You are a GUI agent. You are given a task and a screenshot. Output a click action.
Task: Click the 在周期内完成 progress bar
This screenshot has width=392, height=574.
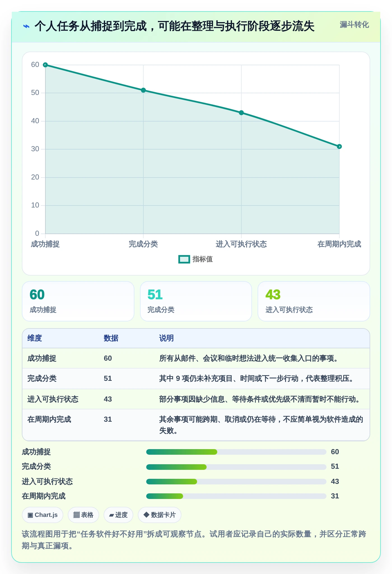point(236,496)
